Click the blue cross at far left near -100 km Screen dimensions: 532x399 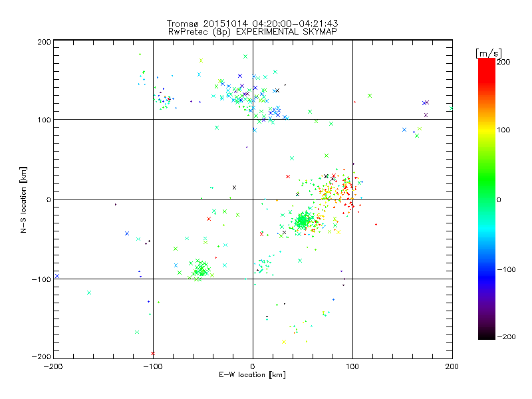(57, 276)
